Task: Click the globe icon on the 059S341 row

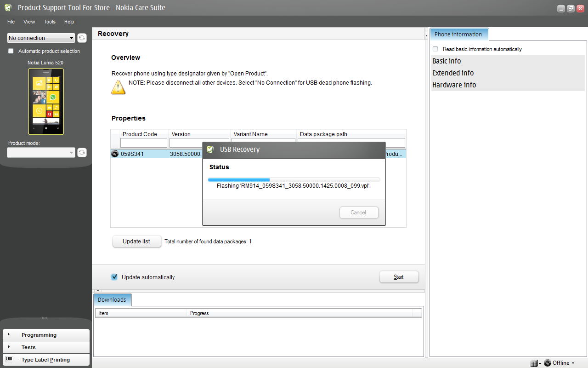Action: (115, 154)
